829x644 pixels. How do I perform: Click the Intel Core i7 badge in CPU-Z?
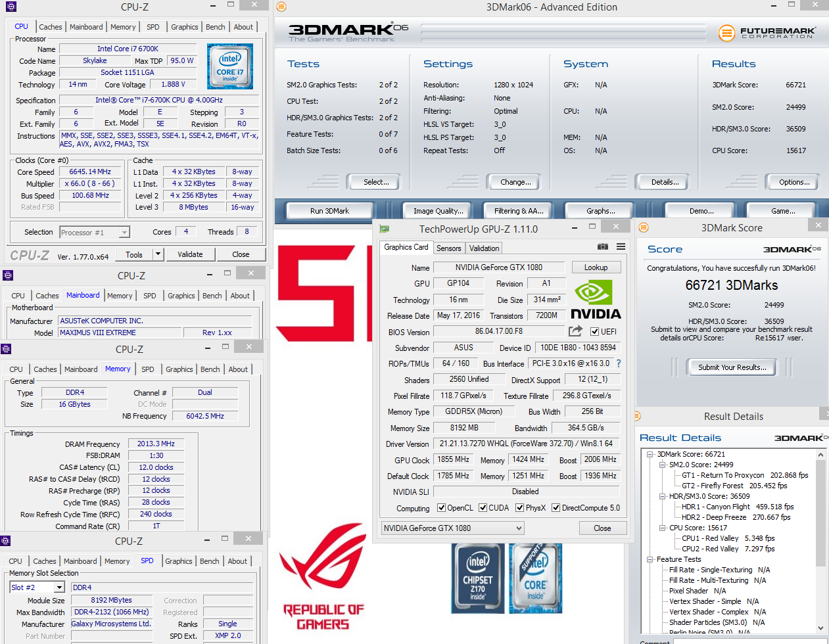pos(230,66)
